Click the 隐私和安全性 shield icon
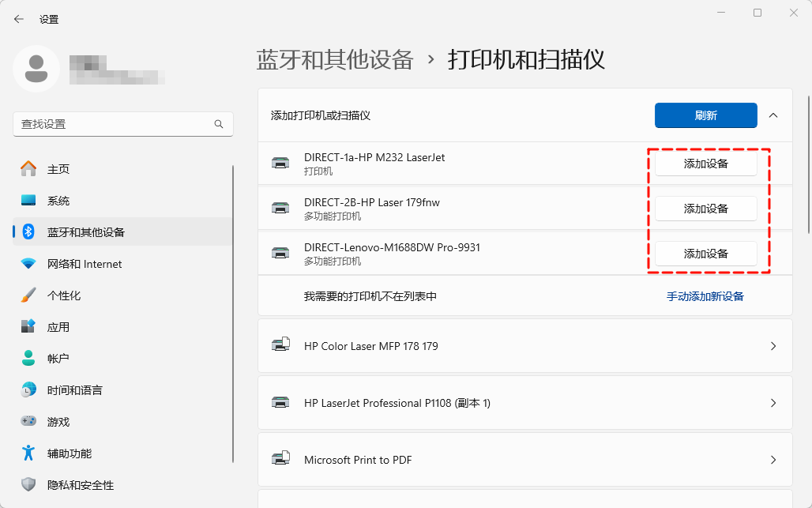Image resolution: width=812 pixels, height=508 pixels. [28, 485]
